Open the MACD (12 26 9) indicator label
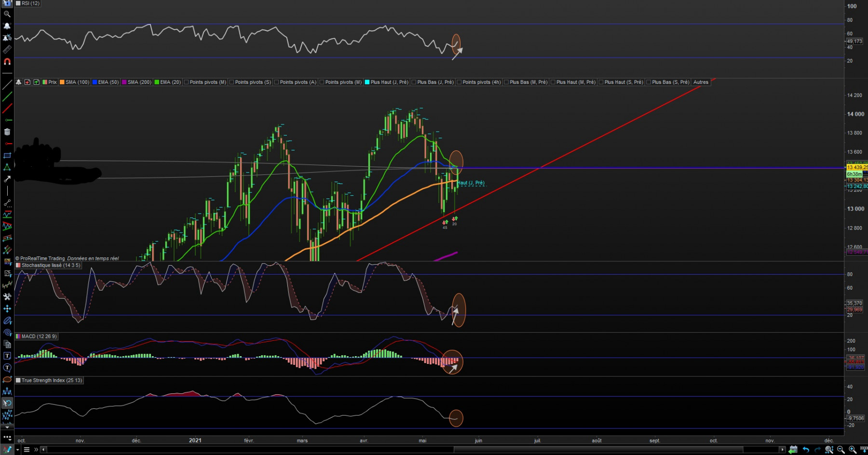Screen dimensions: 868x455 point(36,336)
